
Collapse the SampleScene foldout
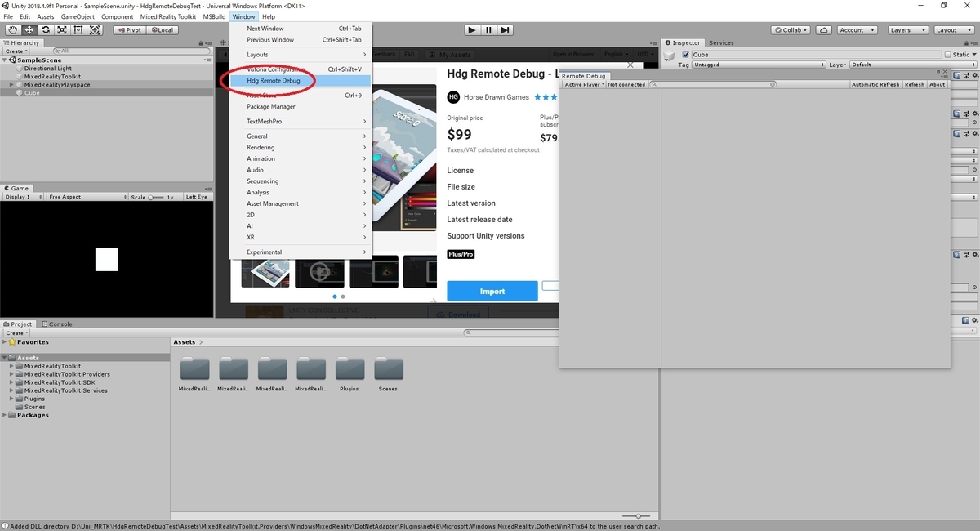tap(6, 60)
